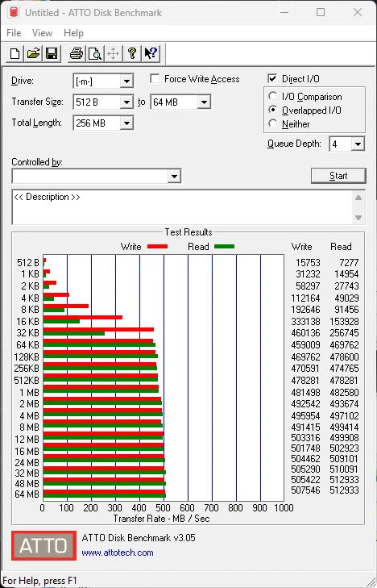
Task: Click the ATTO logo image
Action: pyautogui.click(x=43, y=545)
